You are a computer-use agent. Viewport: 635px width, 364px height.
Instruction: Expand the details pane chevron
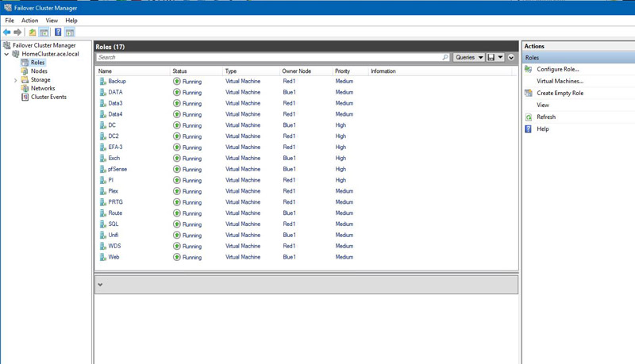tap(100, 285)
